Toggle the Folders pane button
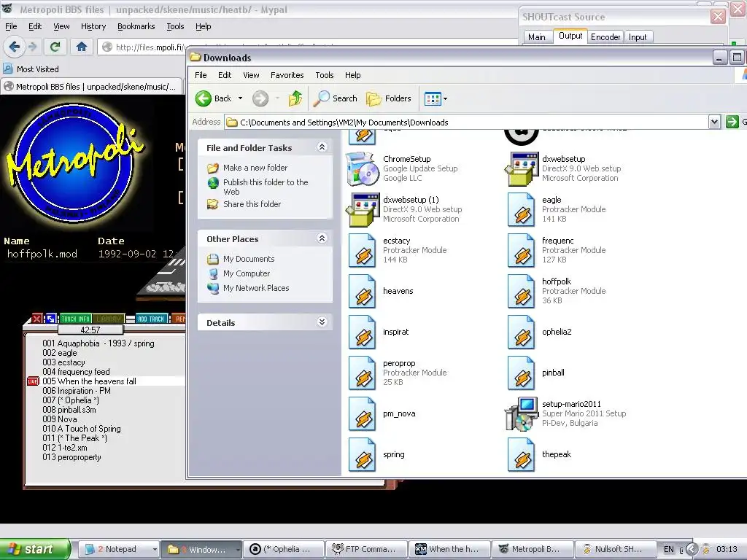This screenshot has width=747, height=560. click(x=389, y=98)
